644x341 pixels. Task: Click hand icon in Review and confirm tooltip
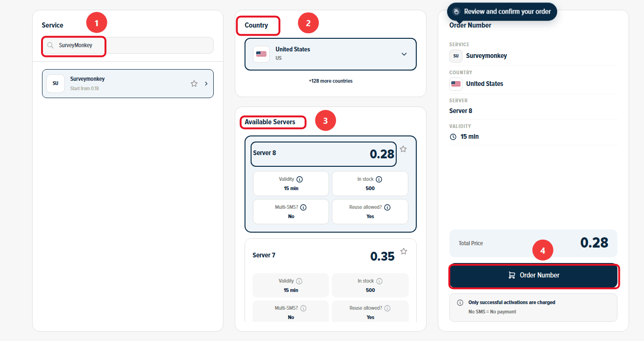click(456, 12)
